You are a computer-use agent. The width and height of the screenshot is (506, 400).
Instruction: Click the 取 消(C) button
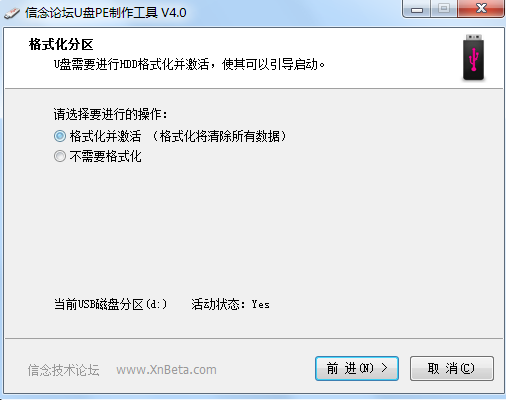[x=452, y=368]
